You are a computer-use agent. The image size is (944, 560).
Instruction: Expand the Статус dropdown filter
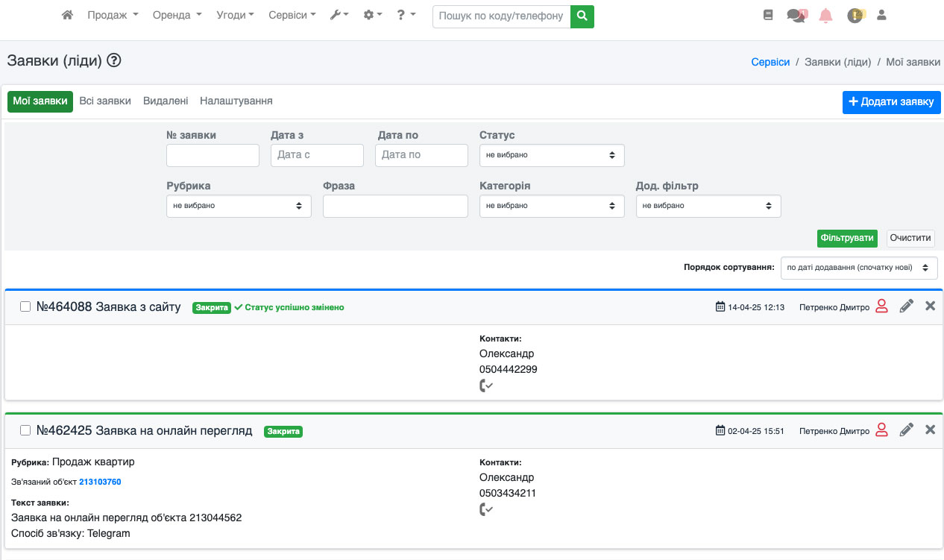tap(551, 155)
